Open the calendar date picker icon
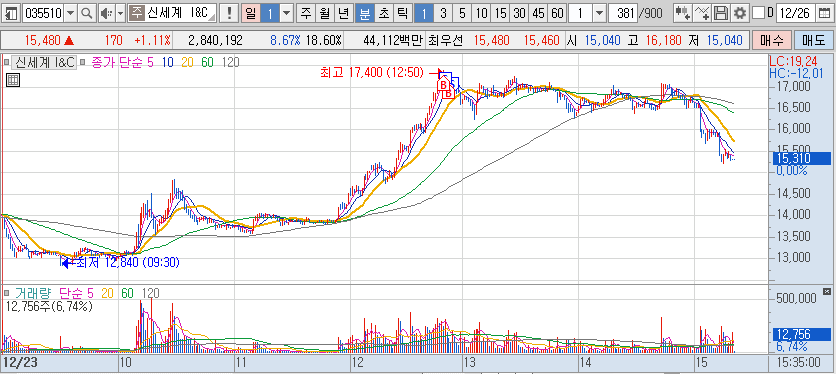The image size is (836, 374). pyautogui.click(x=824, y=13)
